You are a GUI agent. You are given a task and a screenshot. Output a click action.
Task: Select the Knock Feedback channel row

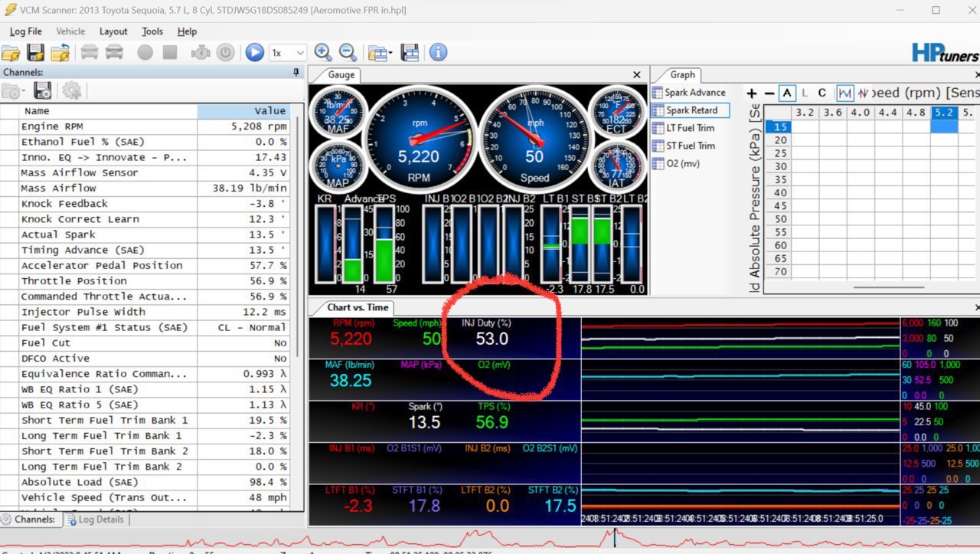click(145, 203)
